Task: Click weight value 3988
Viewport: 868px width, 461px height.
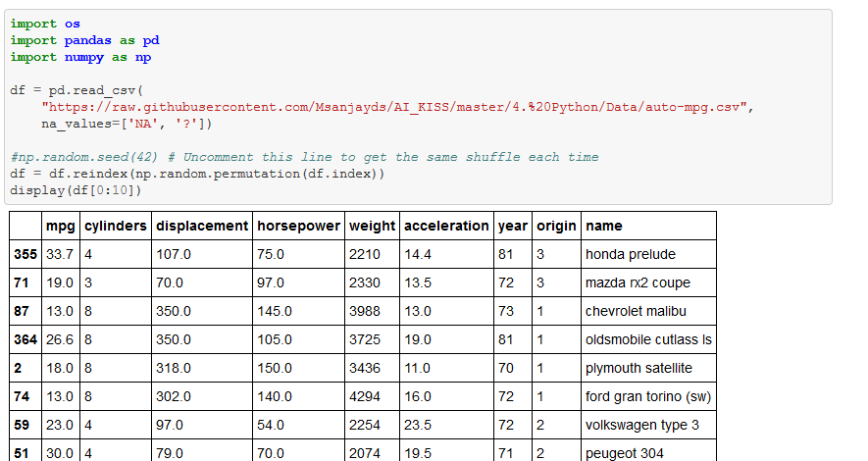Action: (372, 311)
